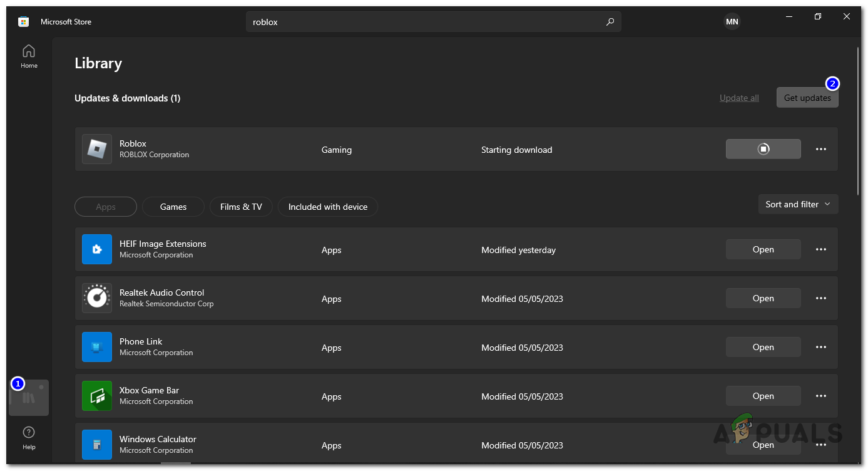
Task: Open the Home section in the sidebar
Action: [x=29, y=55]
